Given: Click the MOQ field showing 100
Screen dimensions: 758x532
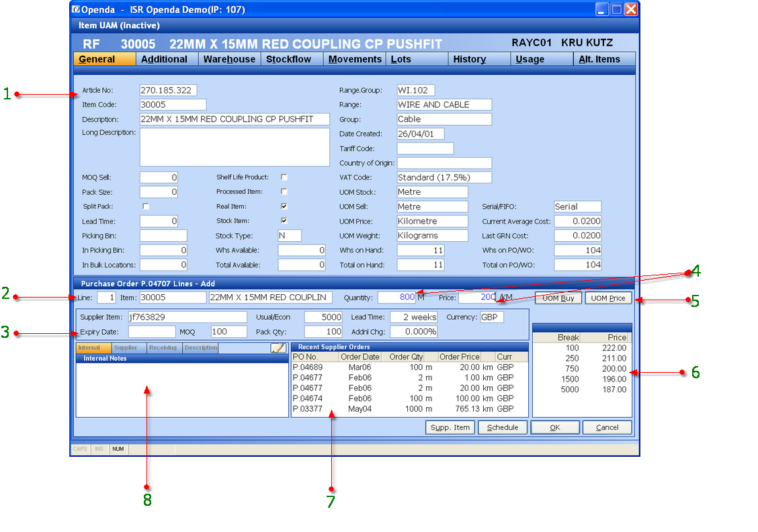Looking at the screenshot, I should click(229, 332).
